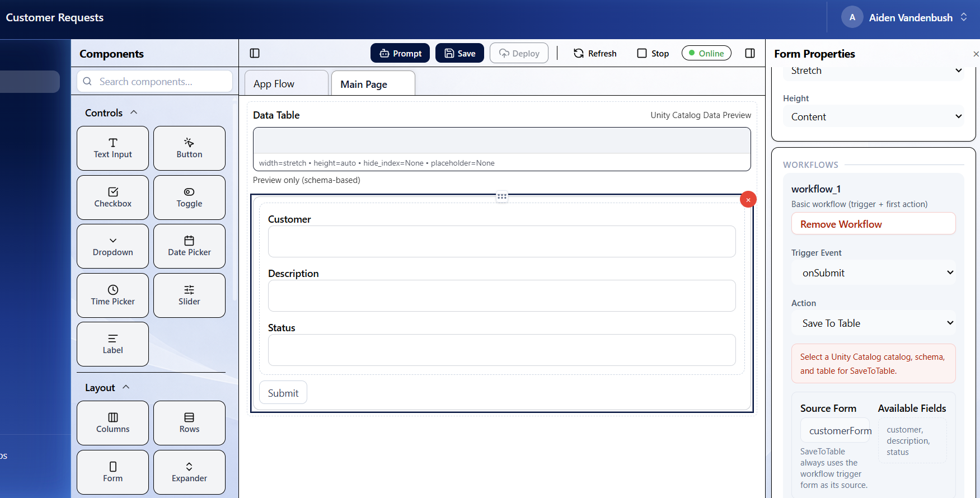Switch to the App Flow tab

287,83
